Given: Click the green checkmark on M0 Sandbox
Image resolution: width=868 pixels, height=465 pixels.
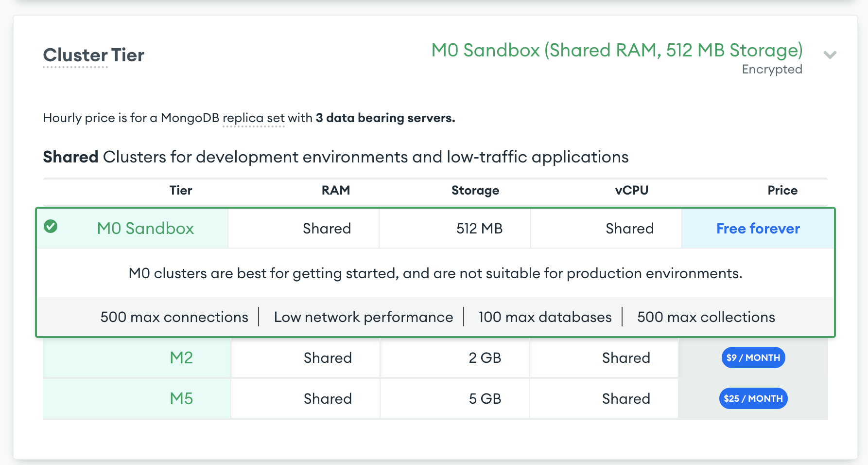Looking at the screenshot, I should coord(51,226).
